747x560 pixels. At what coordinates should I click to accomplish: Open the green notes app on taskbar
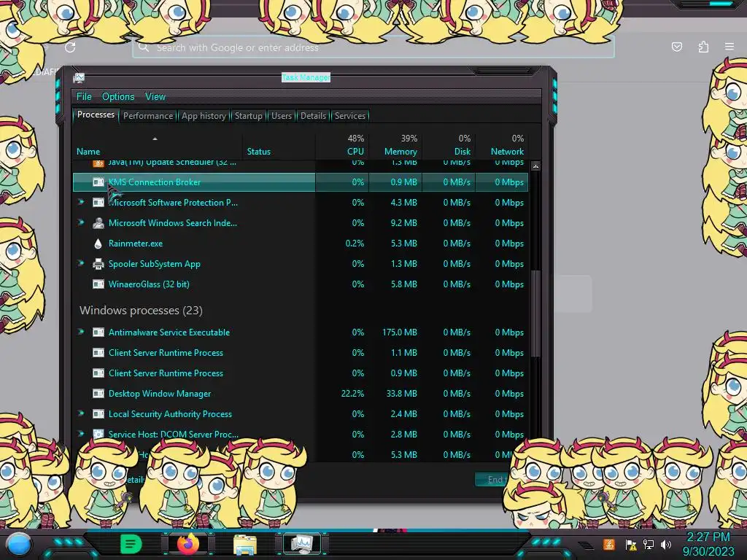(x=131, y=544)
